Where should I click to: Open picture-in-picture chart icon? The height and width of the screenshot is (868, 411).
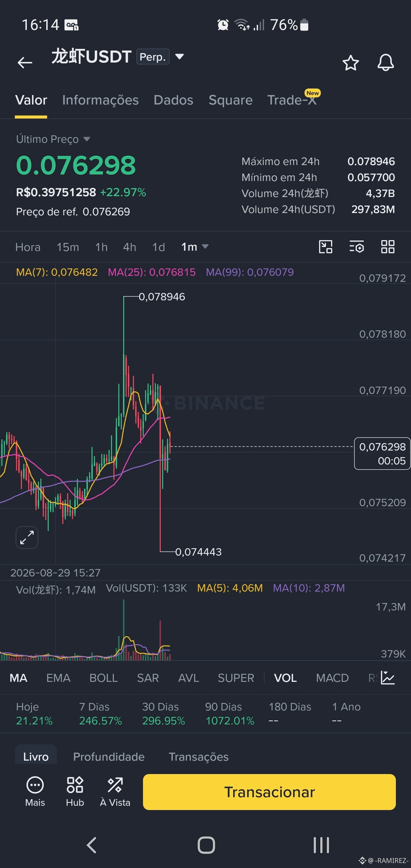[x=325, y=247]
